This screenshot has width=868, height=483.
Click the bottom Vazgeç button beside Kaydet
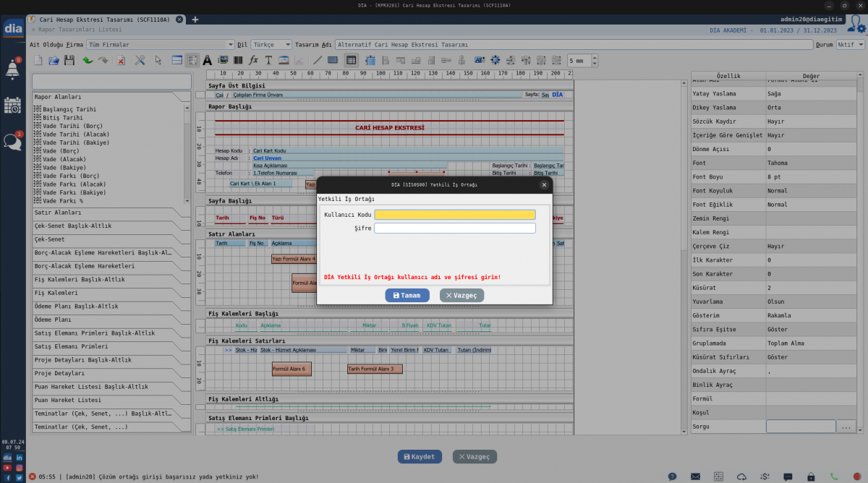click(x=475, y=457)
